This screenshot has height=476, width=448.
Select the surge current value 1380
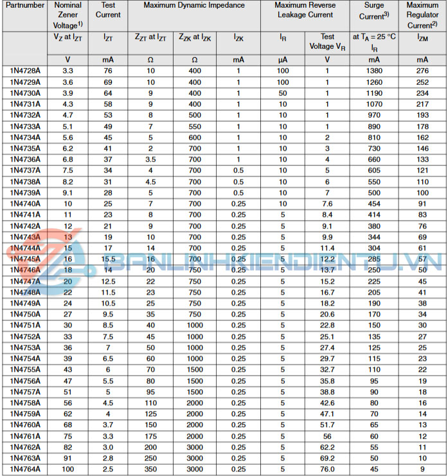(374, 71)
